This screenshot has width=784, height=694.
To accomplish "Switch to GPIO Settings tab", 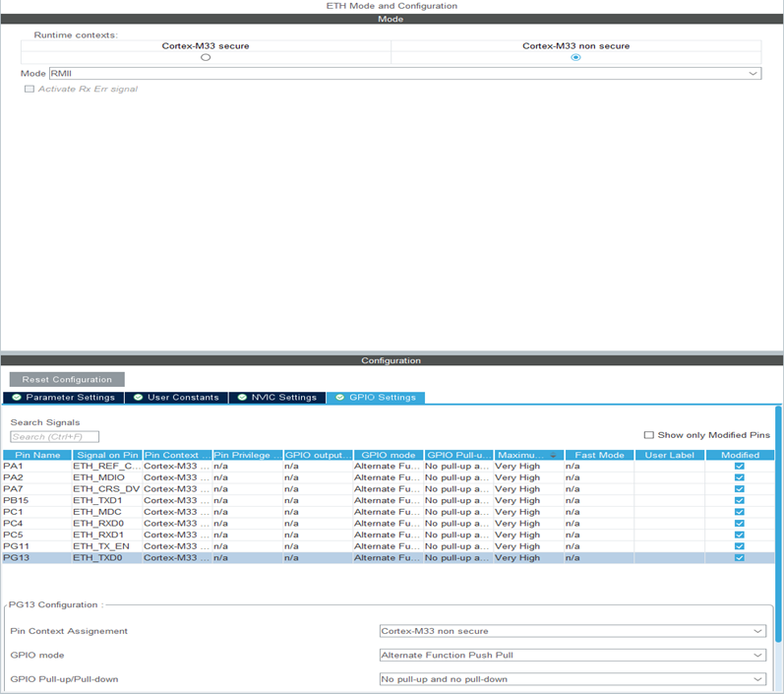I will point(376,398).
